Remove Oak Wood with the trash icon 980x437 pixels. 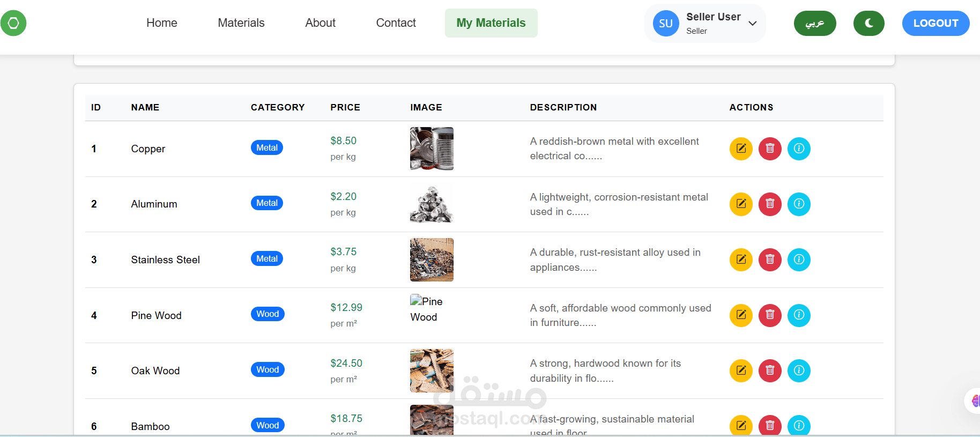click(770, 371)
